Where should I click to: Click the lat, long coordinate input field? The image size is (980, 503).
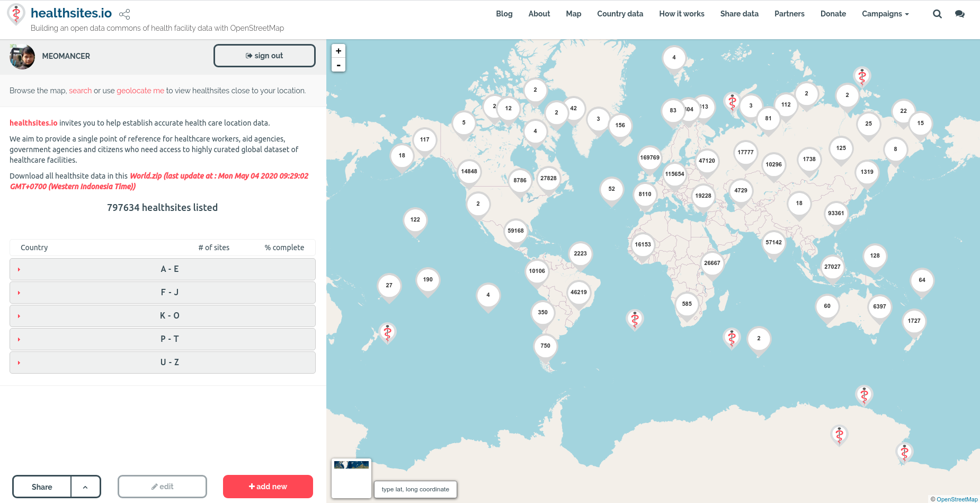[x=416, y=489]
